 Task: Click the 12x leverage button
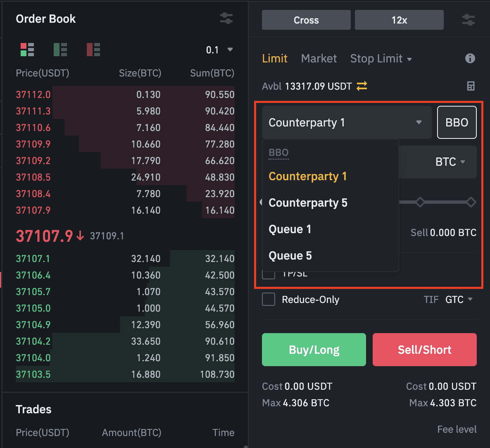click(399, 20)
